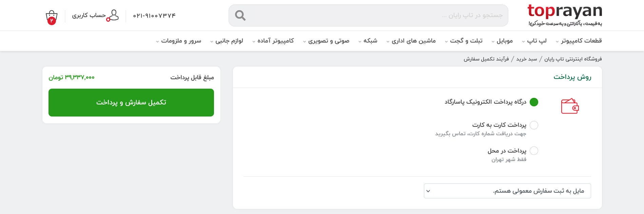Select the card-to-card payment option
Viewport: 644px width, 214px height.
[534, 125]
